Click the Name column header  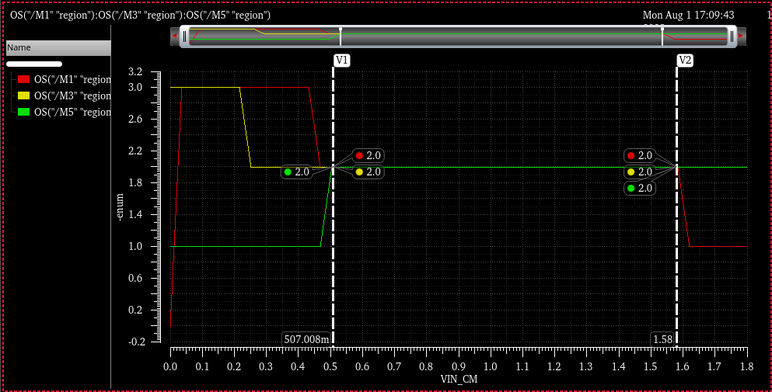click(x=58, y=48)
